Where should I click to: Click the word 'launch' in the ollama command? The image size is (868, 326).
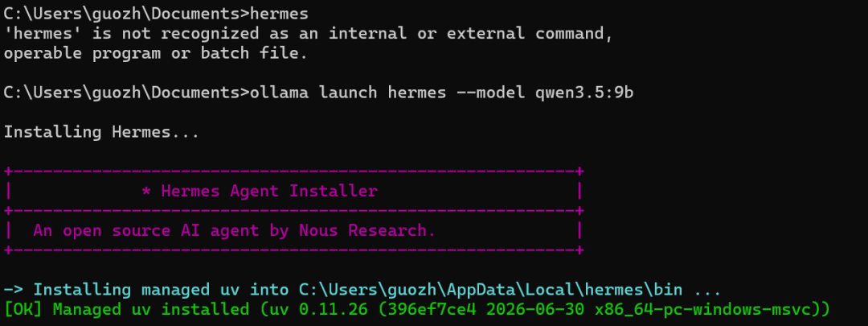click(x=348, y=93)
